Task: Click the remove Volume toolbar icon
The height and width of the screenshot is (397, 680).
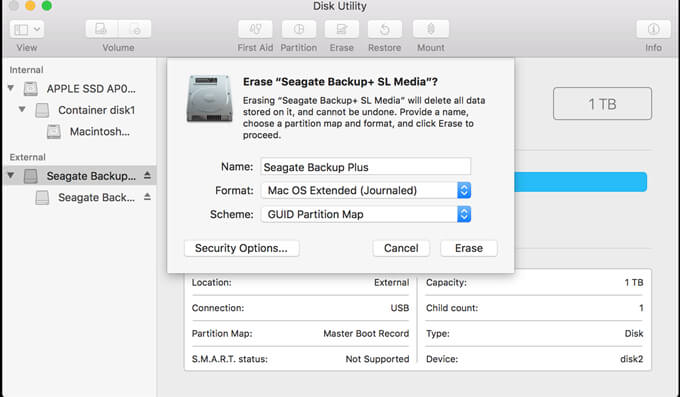Action: [135, 29]
